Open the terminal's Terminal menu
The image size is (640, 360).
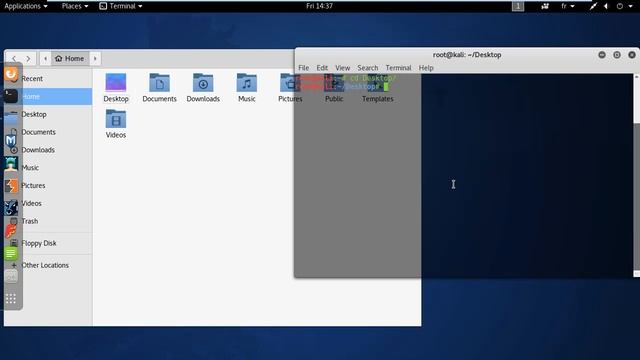click(x=398, y=68)
